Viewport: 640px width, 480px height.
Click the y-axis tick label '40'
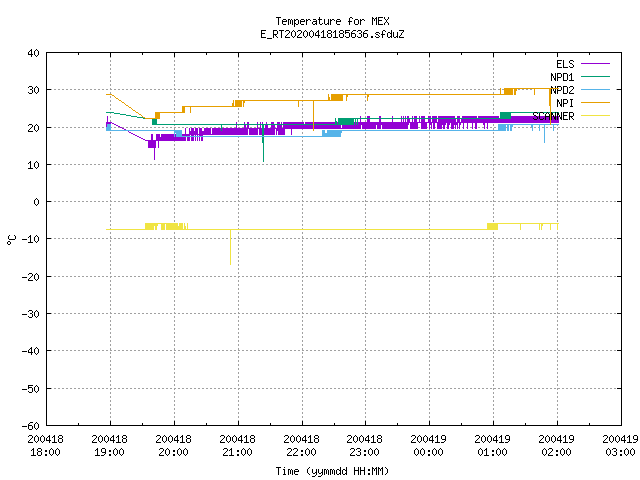(33, 53)
